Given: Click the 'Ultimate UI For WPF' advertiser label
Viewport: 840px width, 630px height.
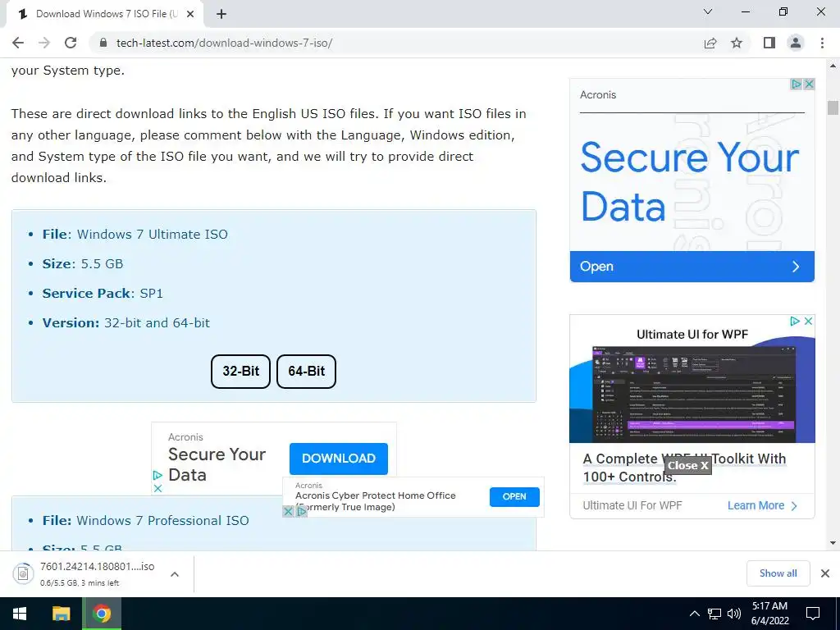Looking at the screenshot, I should pyautogui.click(x=632, y=505).
